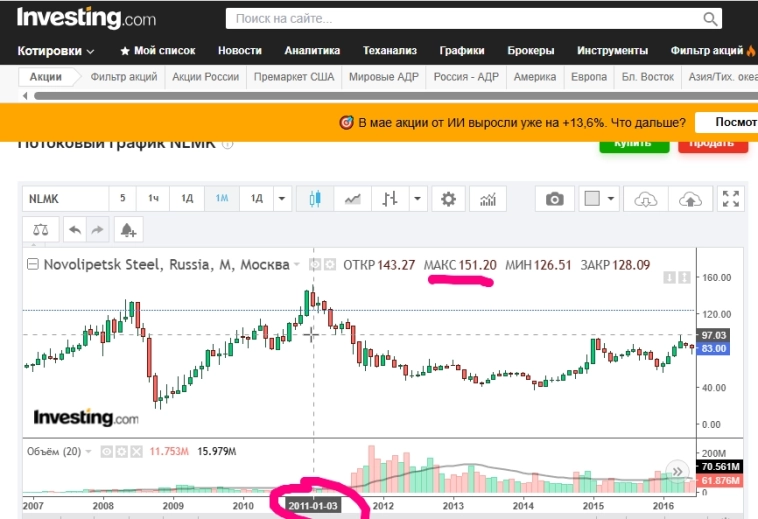Open Акции России link
The width and height of the screenshot is (758, 519).
(x=205, y=77)
